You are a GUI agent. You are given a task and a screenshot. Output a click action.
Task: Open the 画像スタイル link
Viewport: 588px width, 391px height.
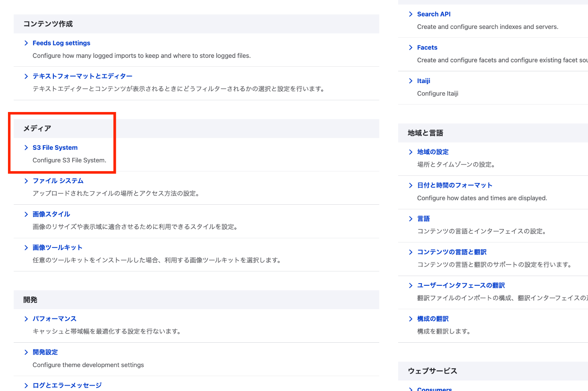coord(51,214)
